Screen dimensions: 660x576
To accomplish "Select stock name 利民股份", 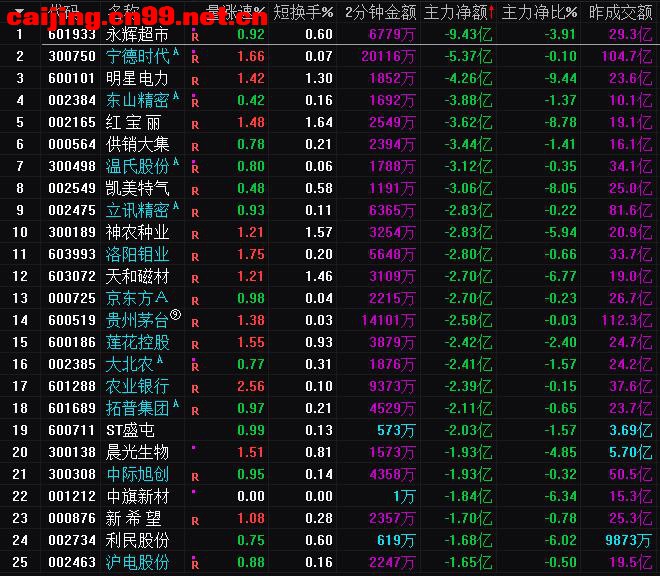I will [x=137, y=540].
